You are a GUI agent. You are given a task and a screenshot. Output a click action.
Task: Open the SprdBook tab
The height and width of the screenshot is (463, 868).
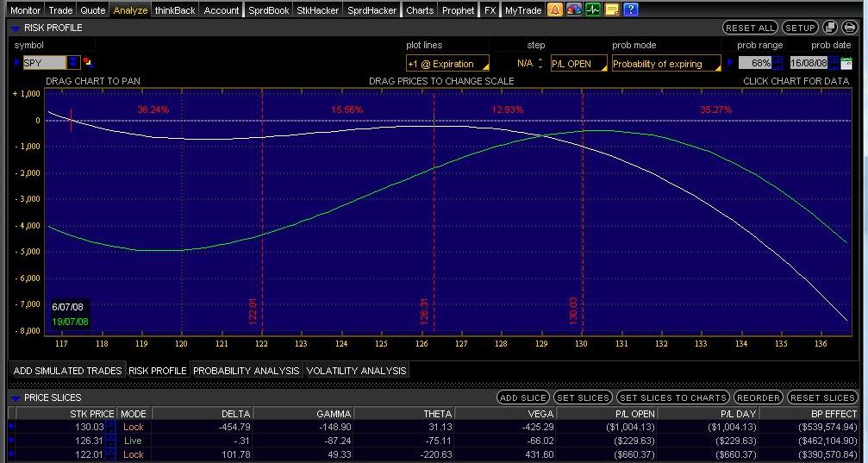click(x=268, y=10)
